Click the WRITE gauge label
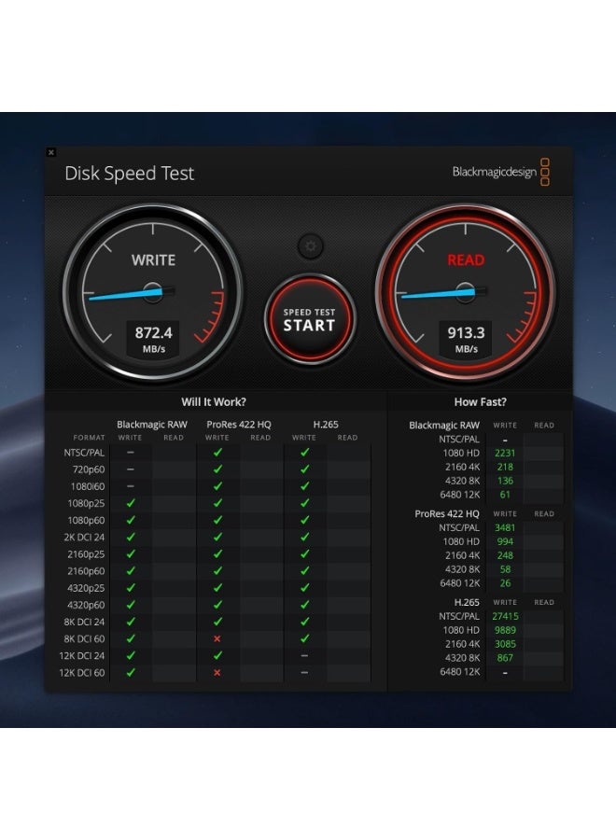 153,260
